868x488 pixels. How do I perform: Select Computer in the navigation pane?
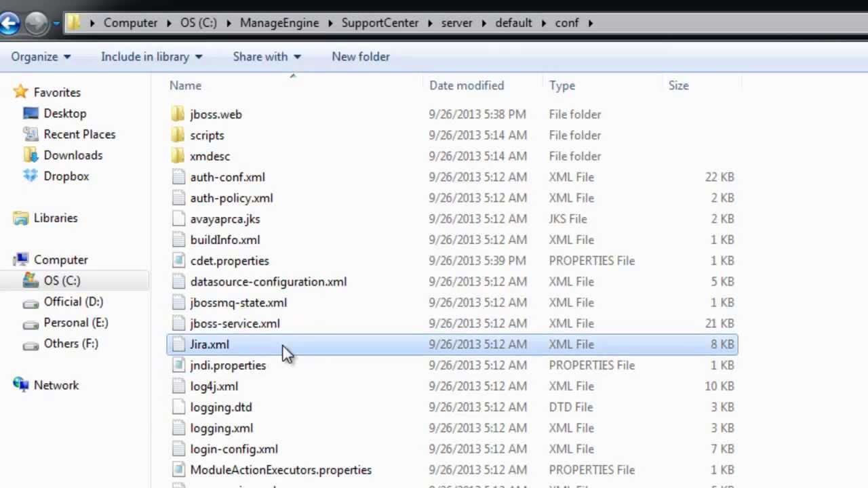[x=61, y=260]
